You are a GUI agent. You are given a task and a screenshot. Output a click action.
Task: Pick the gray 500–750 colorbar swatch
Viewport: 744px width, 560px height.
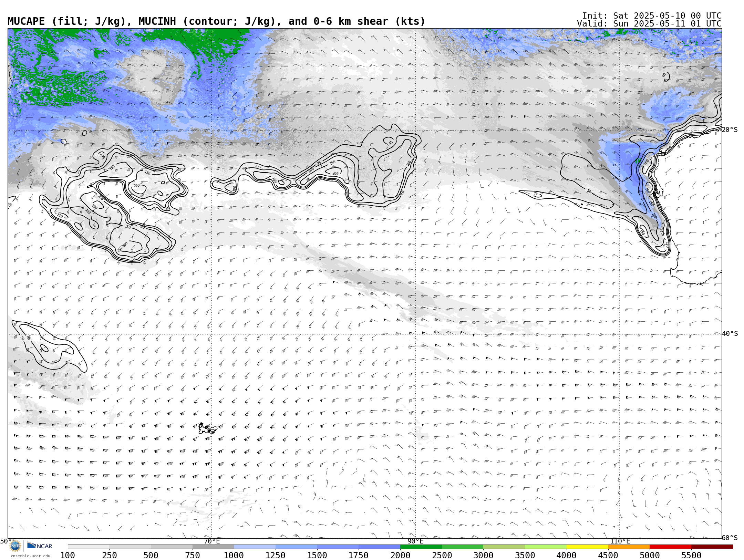pos(172,547)
